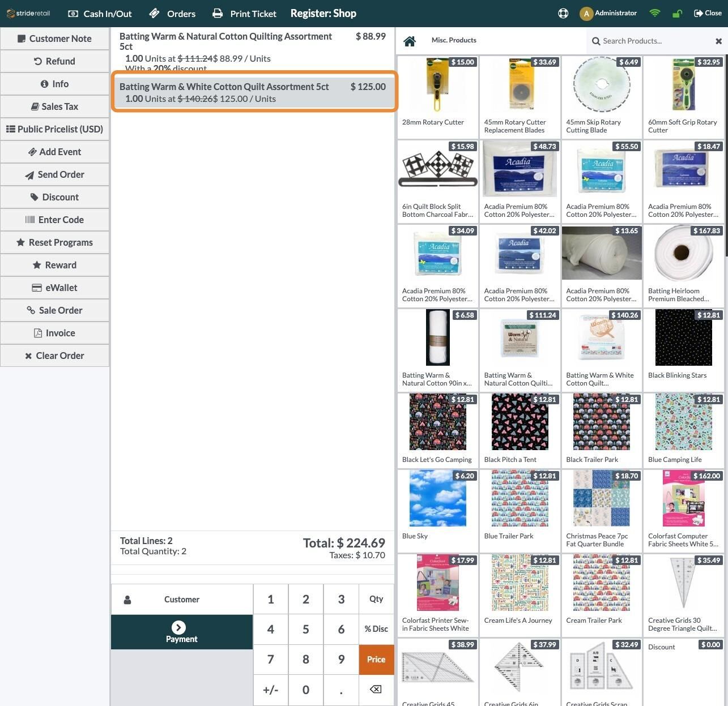Switch numpad to % Disc mode
The image size is (728, 706).
point(376,629)
